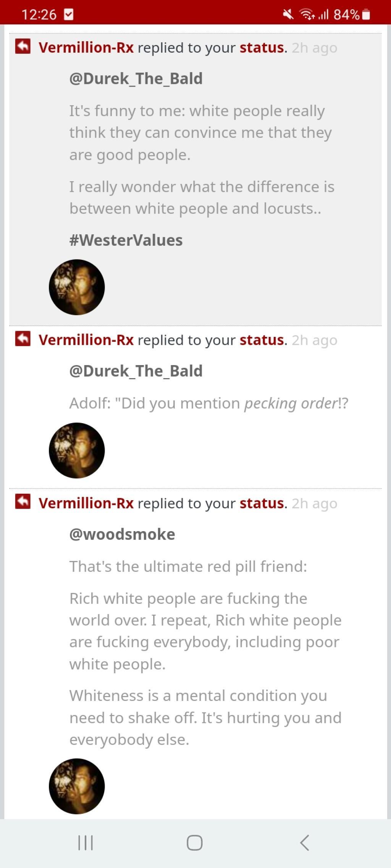Tap the muted sound icon in status bar
The height and width of the screenshot is (868, 391).
[288, 14]
